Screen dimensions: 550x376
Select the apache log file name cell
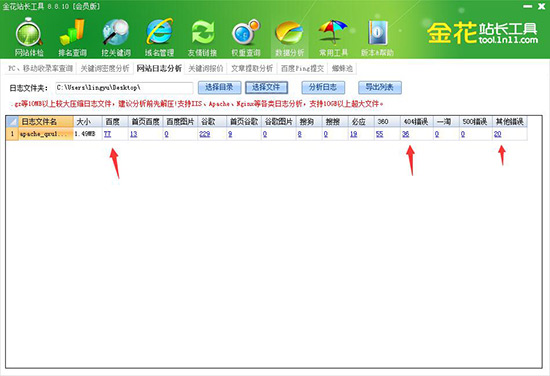[x=46, y=134]
